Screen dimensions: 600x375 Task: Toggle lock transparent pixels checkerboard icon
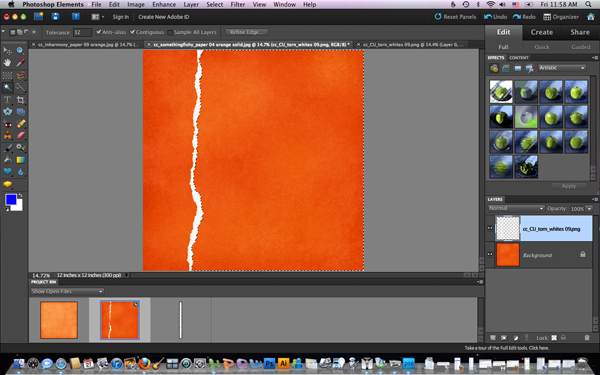pos(554,338)
